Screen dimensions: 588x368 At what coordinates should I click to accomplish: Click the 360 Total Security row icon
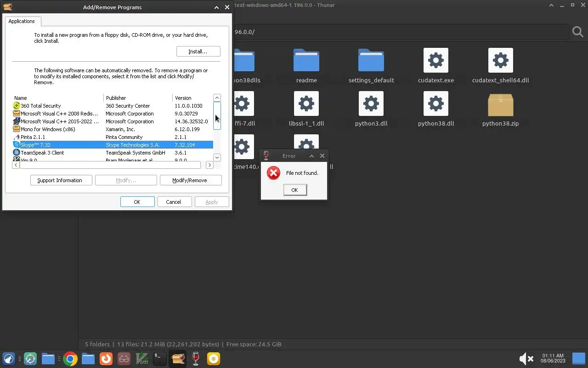pos(17,106)
